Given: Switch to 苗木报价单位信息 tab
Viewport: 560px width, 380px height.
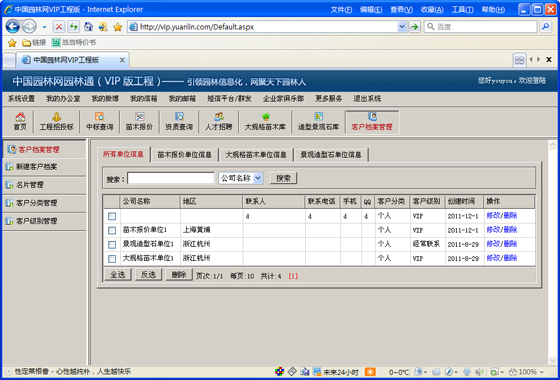Looking at the screenshot, I should (x=185, y=155).
